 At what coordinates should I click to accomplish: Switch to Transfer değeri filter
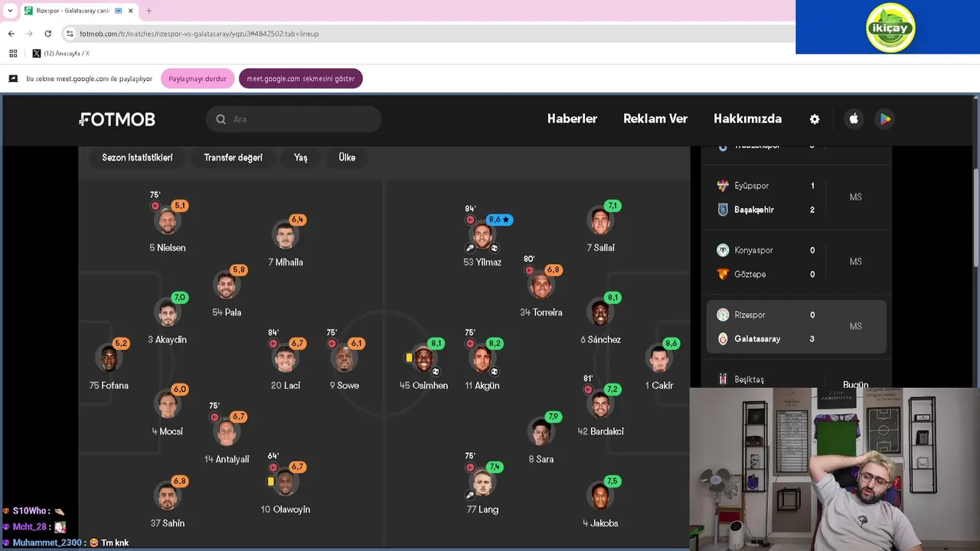(x=233, y=158)
